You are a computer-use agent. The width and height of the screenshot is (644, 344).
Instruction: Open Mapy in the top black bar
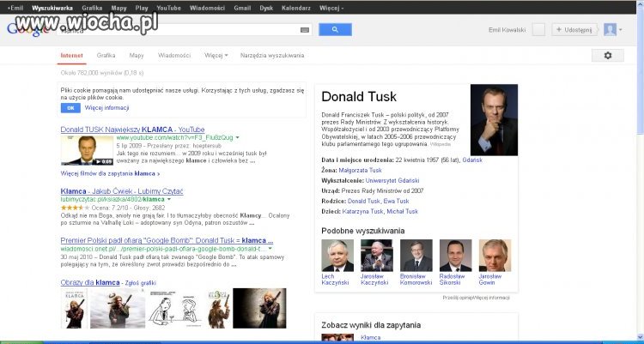[119, 8]
